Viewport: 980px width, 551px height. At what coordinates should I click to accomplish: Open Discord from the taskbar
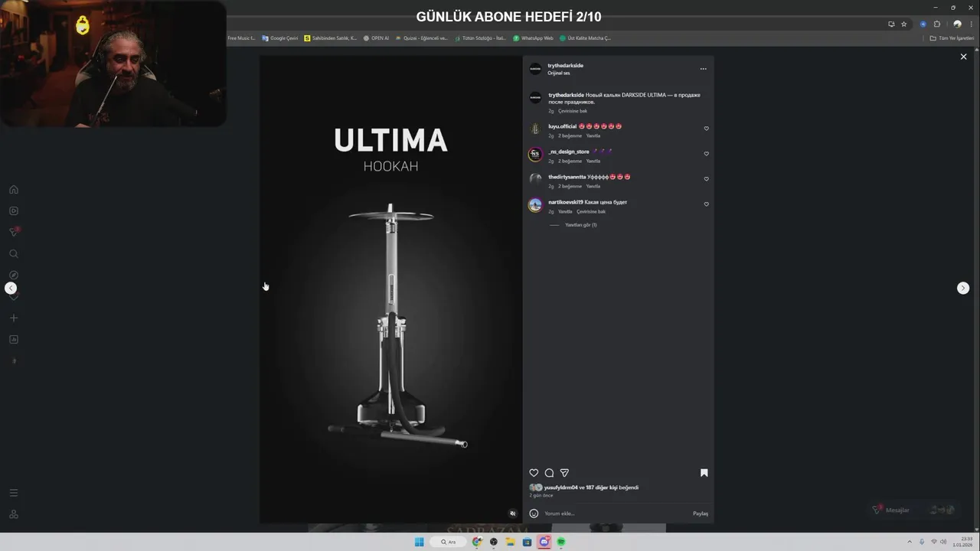[x=544, y=542]
